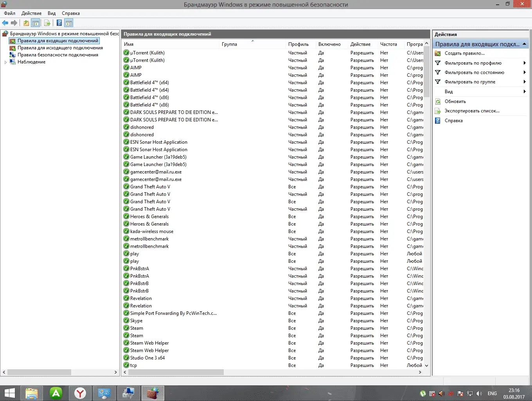The width and height of the screenshot is (532, 401).
Task: Expand the Фильтровать по состоянию submenu arrow
Action: pos(525,72)
